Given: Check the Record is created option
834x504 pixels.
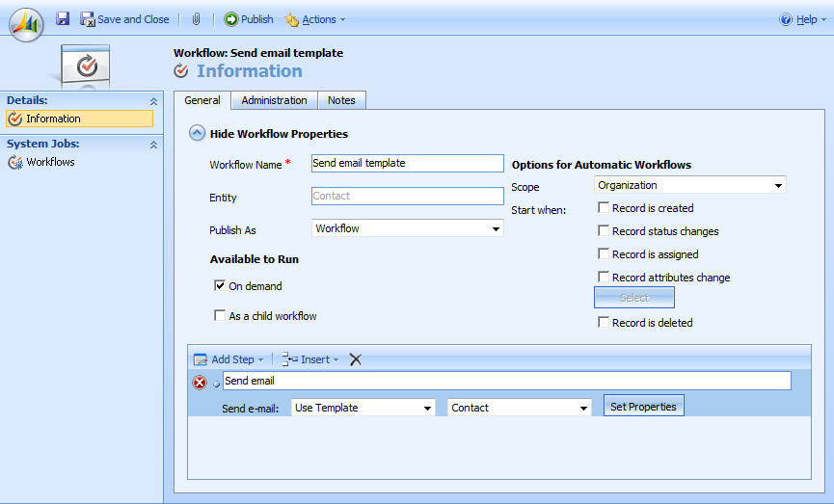Looking at the screenshot, I should [604, 208].
